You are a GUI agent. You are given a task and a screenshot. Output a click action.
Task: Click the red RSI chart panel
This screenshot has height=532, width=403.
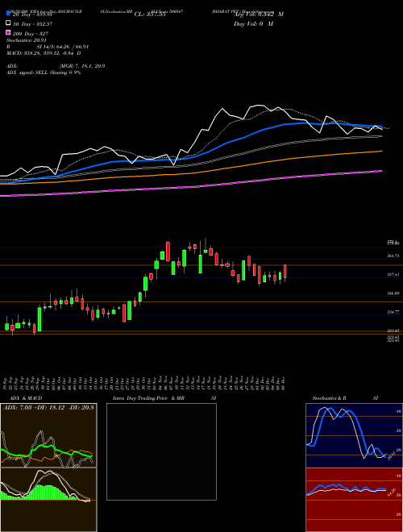pyautogui.click(x=354, y=500)
